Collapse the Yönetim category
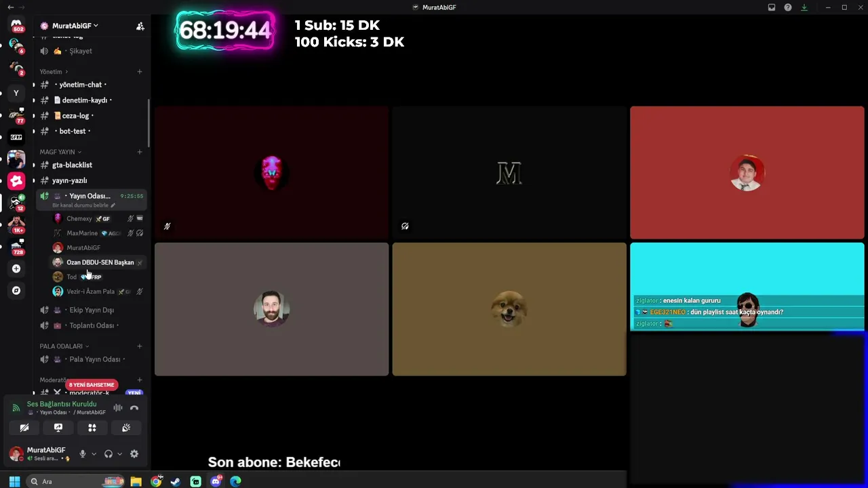868x488 pixels. [54, 72]
